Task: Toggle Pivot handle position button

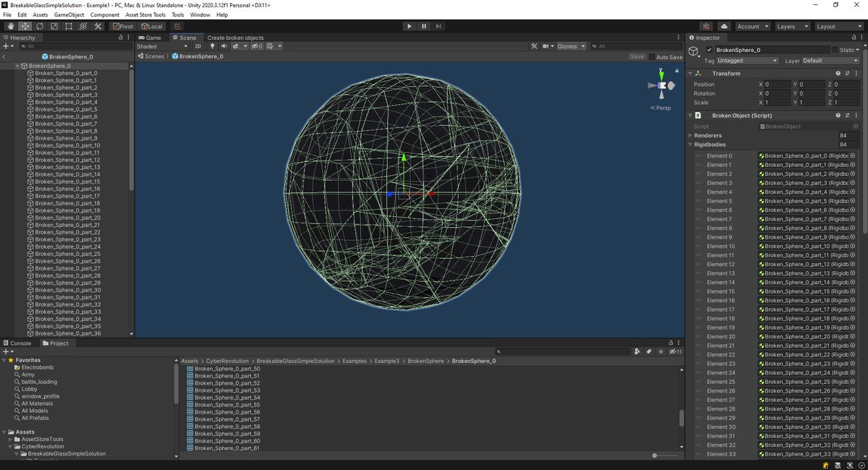Action: click(122, 26)
